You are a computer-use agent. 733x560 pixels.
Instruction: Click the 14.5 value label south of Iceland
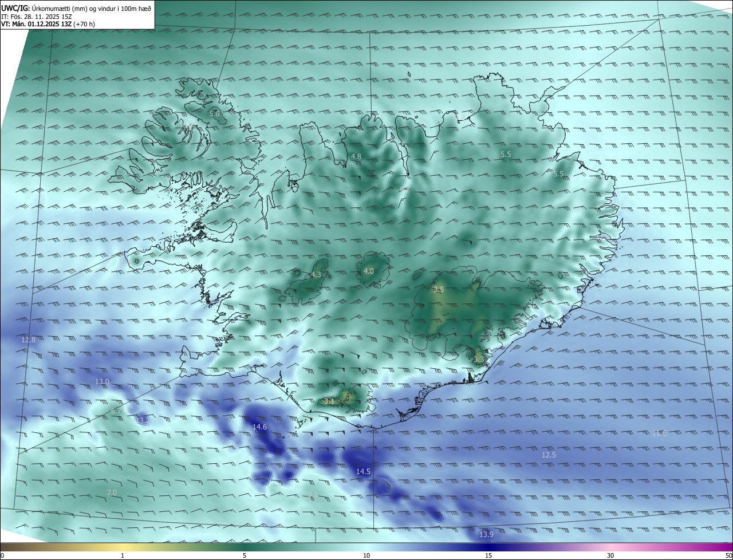click(363, 472)
